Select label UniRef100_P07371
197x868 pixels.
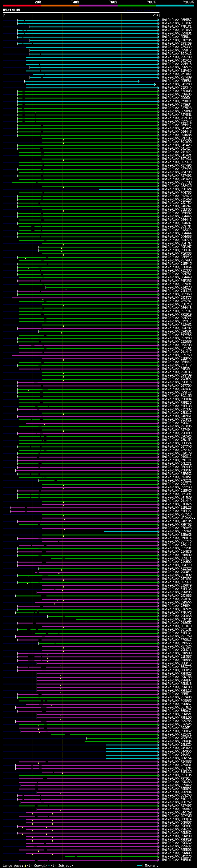[x=177, y=582]
